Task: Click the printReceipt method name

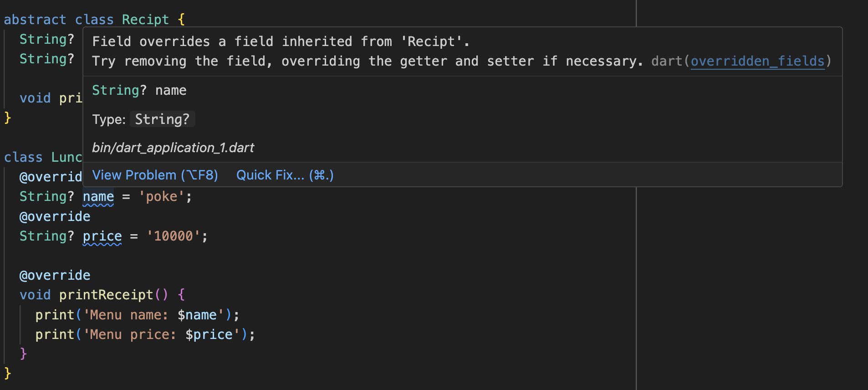Action: click(x=106, y=295)
